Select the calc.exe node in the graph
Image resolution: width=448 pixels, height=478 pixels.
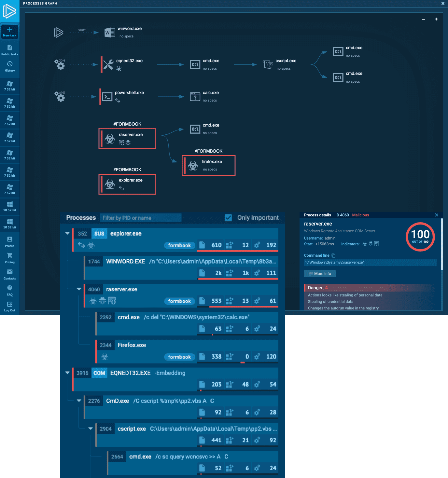point(204,96)
